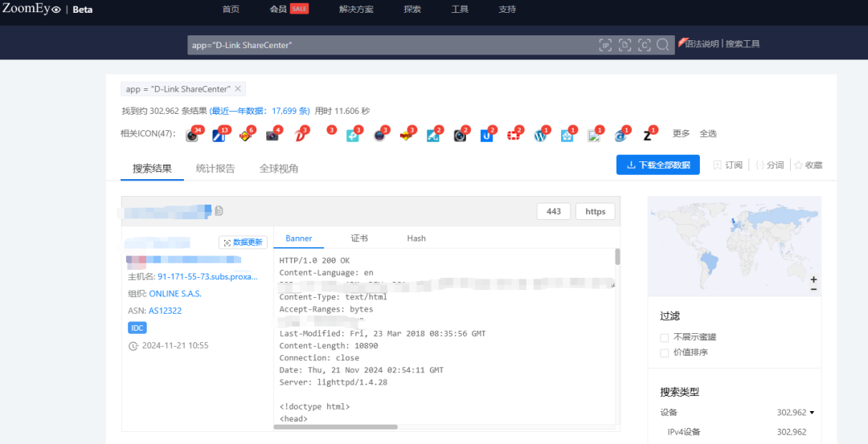Screen dimensions: 868x444
Task: Click the ONLINE S.A.S. organization link
Action: point(175,294)
